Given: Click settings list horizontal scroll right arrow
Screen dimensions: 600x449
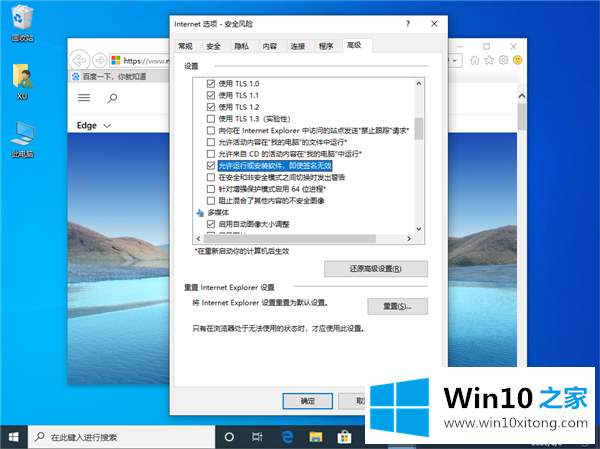Looking at the screenshot, I should click(x=409, y=238).
